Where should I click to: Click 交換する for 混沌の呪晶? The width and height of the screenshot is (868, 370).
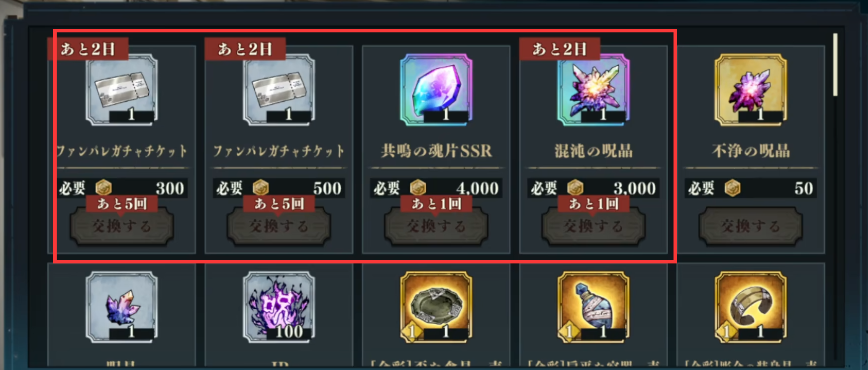(593, 227)
